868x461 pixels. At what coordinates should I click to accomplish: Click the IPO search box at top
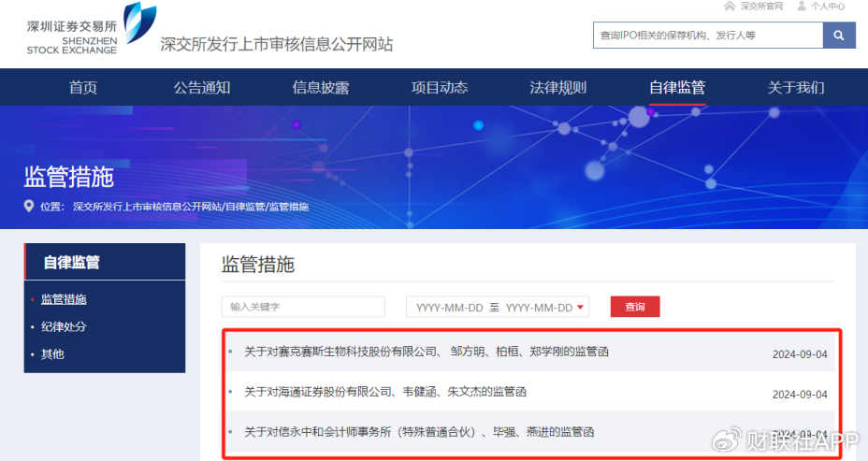pos(707,36)
